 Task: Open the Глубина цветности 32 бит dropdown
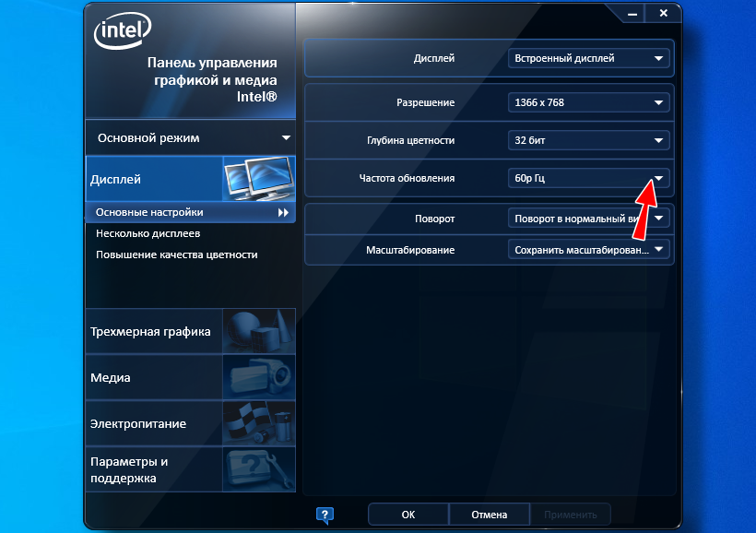589,140
